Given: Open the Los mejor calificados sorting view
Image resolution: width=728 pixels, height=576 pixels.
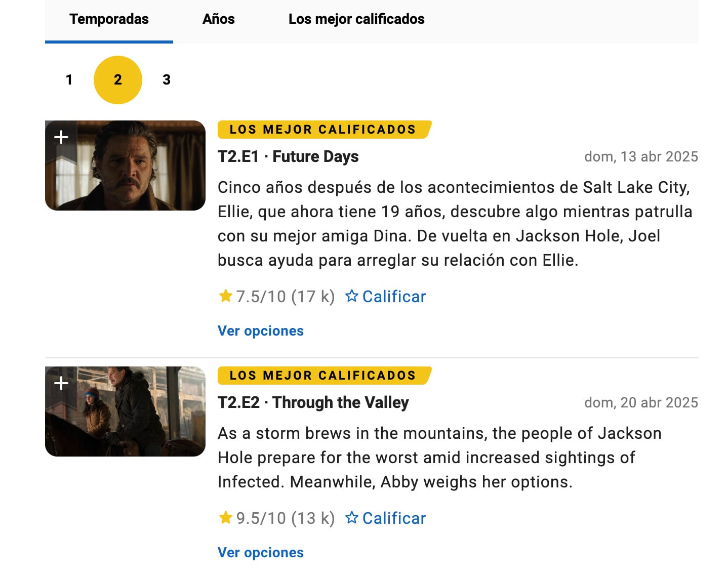Looking at the screenshot, I should point(356,19).
